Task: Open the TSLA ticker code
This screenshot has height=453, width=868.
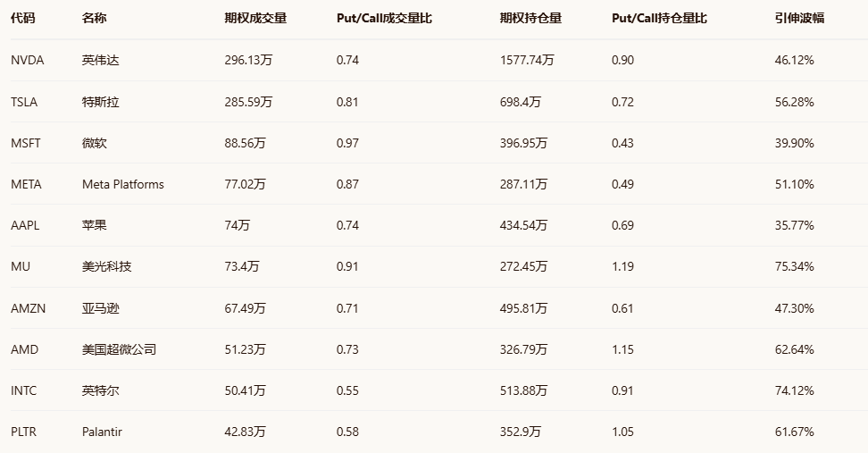Action: (24, 102)
